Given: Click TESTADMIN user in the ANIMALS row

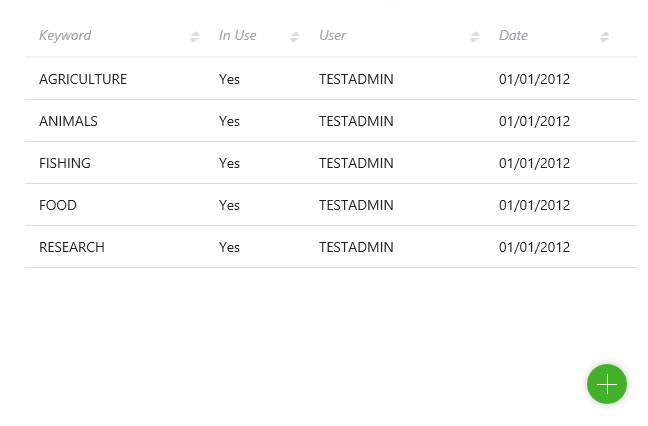Looking at the screenshot, I should click(x=356, y=121).
